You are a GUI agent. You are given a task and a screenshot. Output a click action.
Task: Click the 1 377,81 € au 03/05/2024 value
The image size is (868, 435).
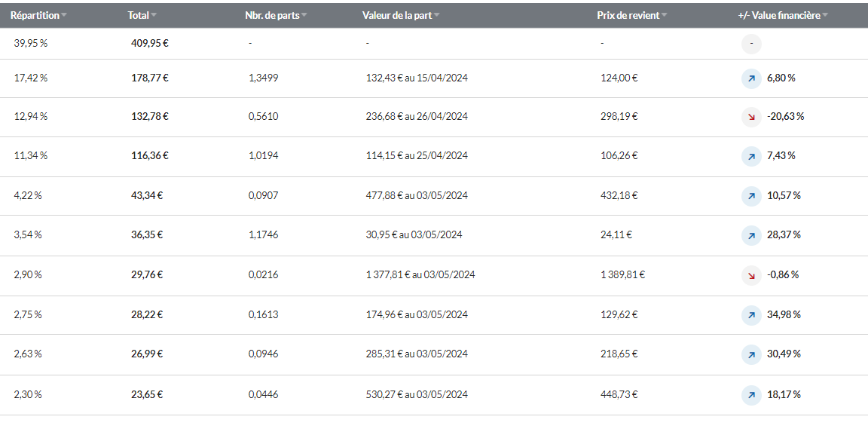tap(420, 275)
